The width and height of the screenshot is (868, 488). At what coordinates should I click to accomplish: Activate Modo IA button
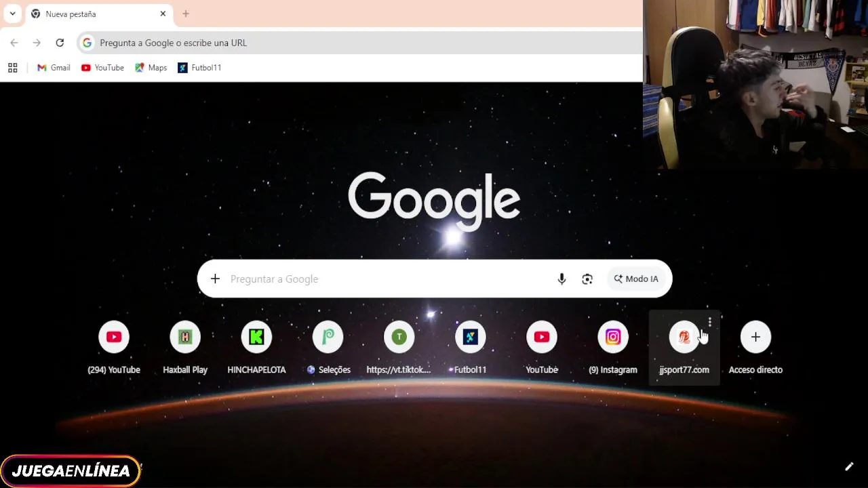tap(636, 279)
